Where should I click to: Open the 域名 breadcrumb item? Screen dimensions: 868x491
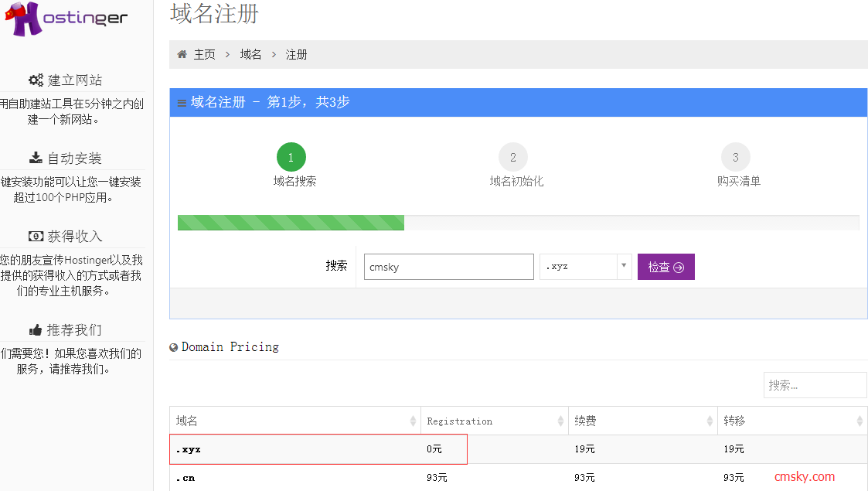250,54
